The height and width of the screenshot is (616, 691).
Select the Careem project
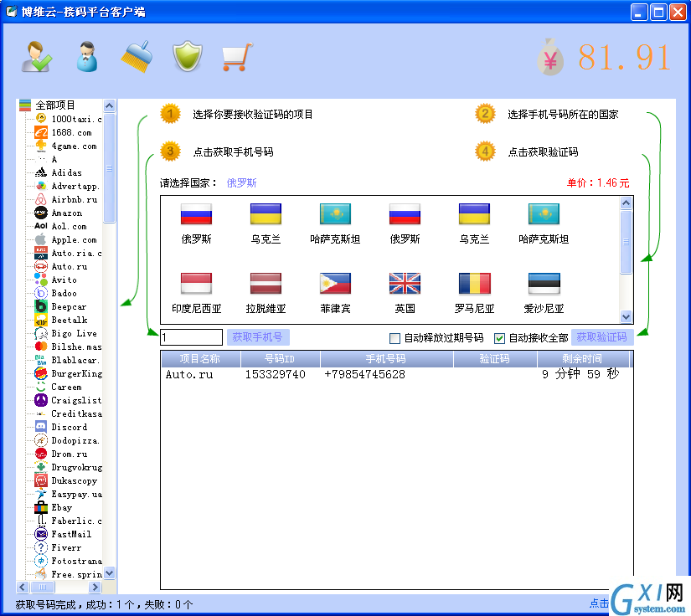tap(66, 387)
